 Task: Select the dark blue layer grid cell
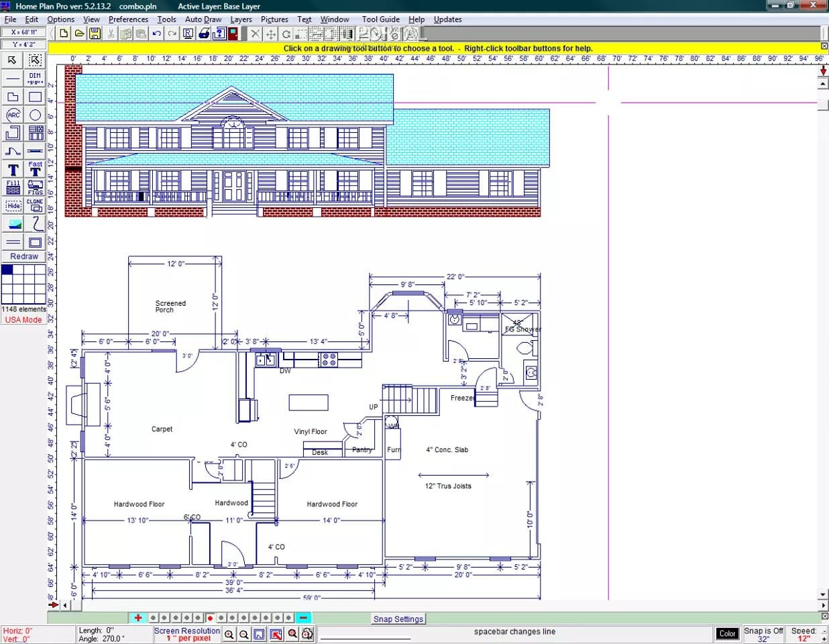(7, 270)
